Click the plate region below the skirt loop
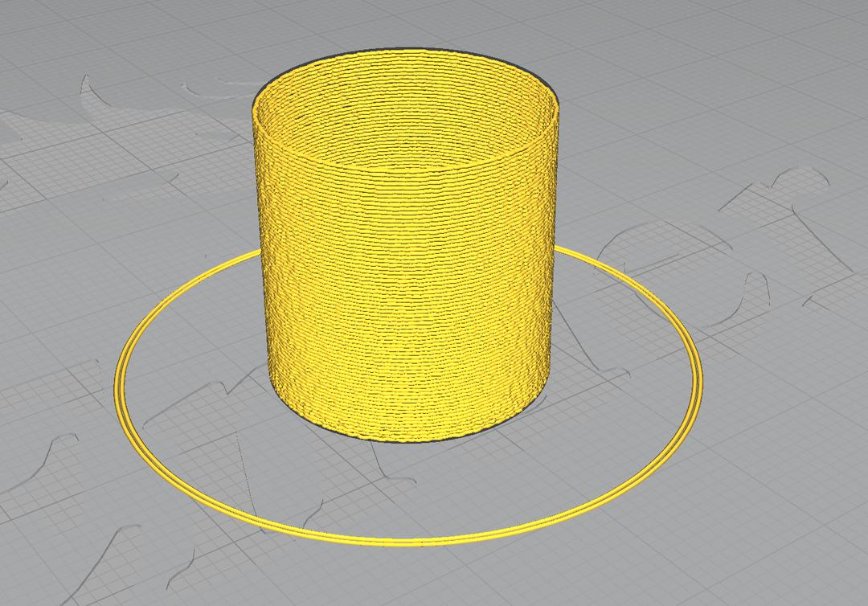The width and height of the screenshot is (868, 606). [418, 579]
